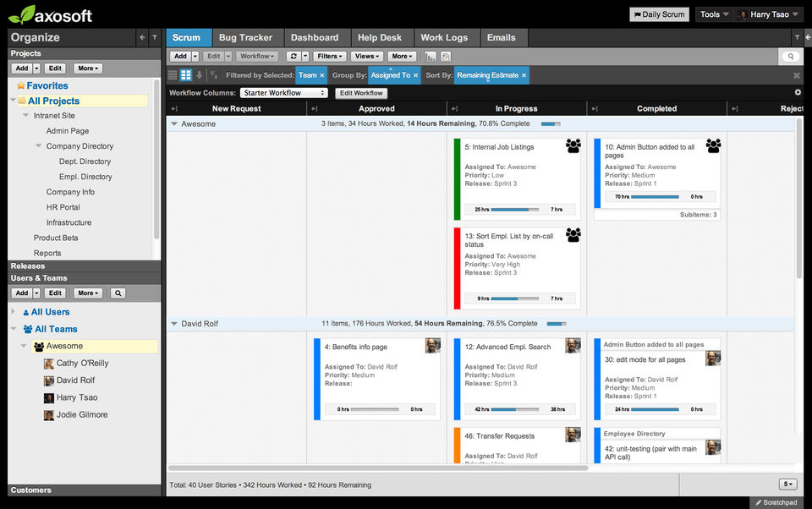This screenshot has width=812, height=509.
Task: Open the main toolbar More dropdown
Action: [402, 57]
